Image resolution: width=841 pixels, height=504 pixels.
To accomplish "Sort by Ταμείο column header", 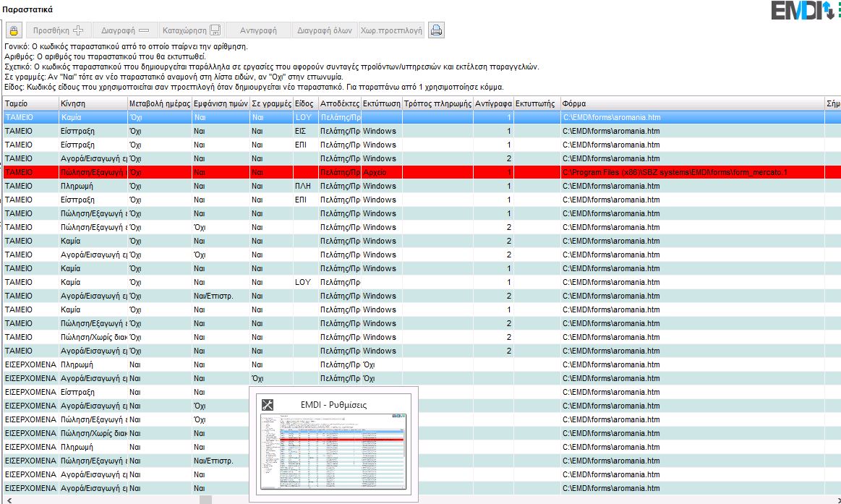I will pos(31,103).
